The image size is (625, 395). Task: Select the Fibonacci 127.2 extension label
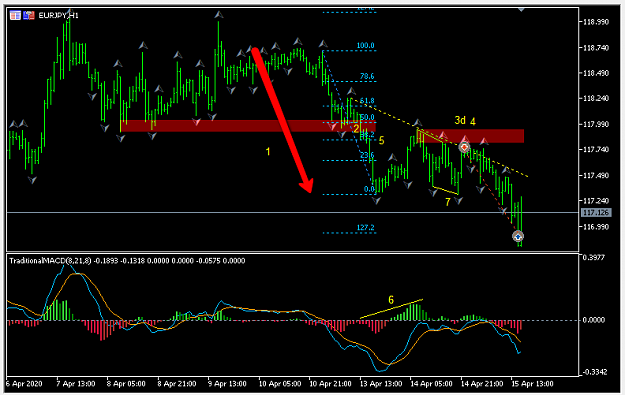tap(365, 228)
